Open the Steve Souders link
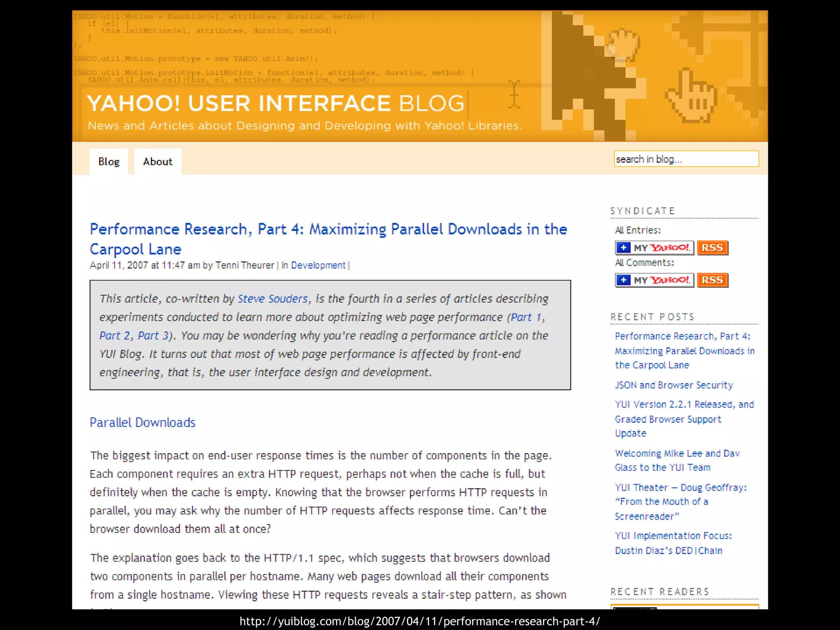840x630 pixels. click(x=273, y=299)
